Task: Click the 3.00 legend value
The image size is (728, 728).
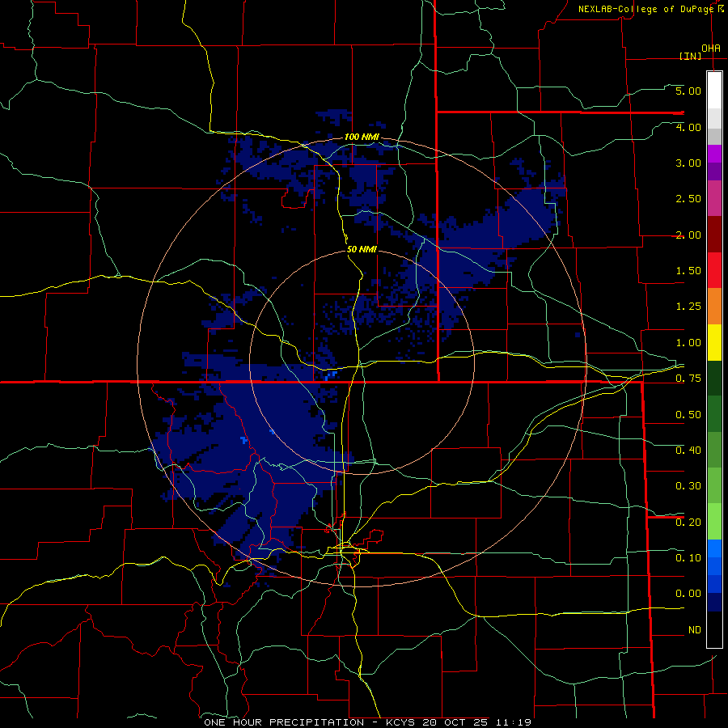Action: tap(688, 163)
